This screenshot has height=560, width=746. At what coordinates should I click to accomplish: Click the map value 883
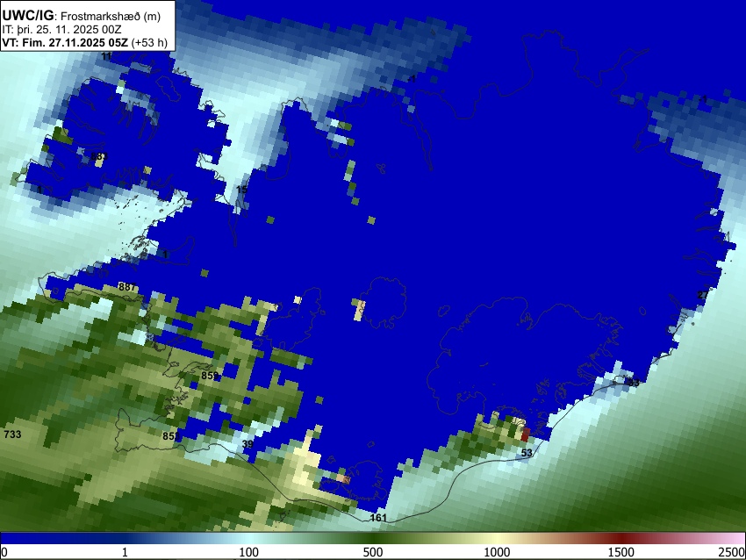tap(99, 156)
